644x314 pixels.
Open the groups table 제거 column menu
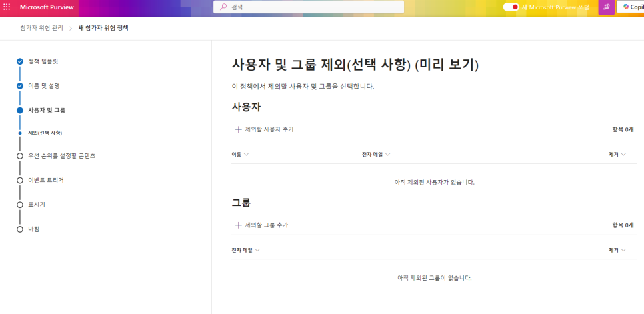click(x=617, y=250)
